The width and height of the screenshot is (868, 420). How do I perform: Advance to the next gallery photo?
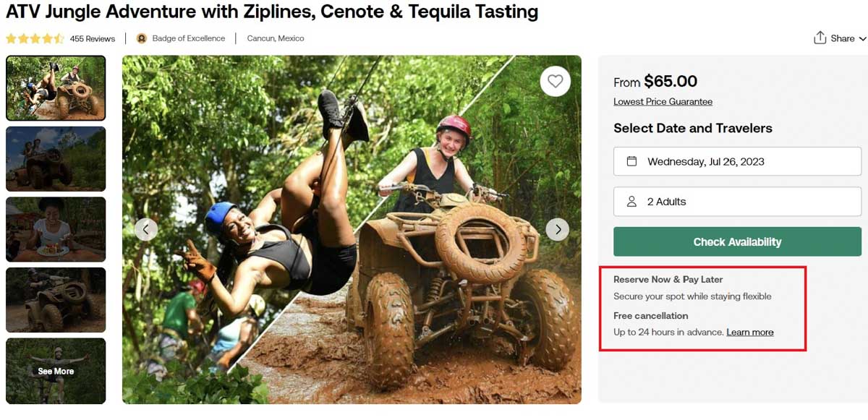pyautogui.click(x=557, y=229)
